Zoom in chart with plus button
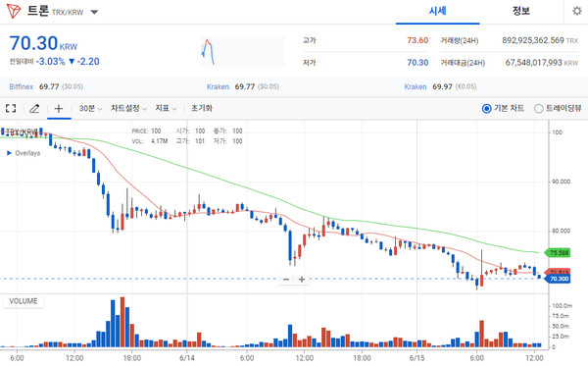The height and width of the screenshot is (366, 588). point(302,280)
